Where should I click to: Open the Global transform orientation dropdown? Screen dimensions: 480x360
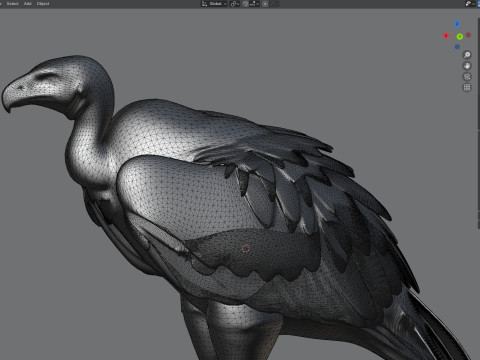(x=214, y=4)
